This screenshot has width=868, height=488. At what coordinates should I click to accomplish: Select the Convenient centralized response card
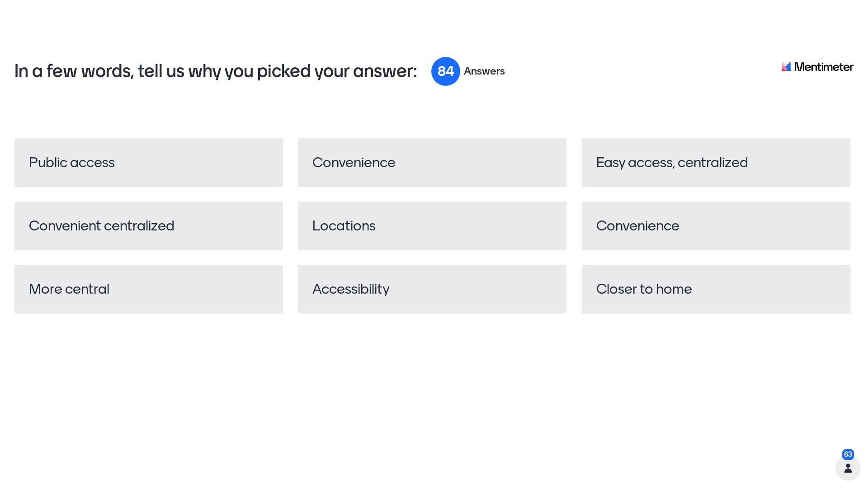point(148,226)
